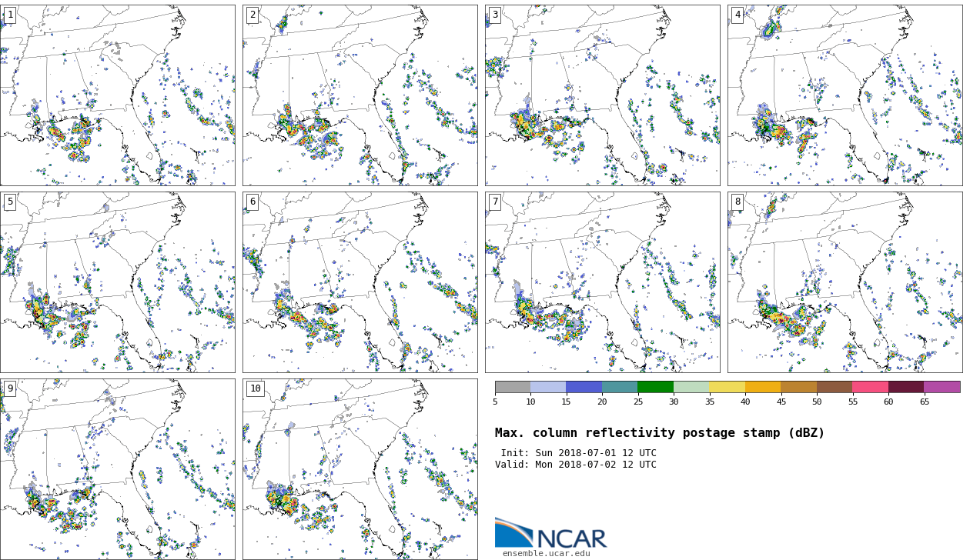This screenshot has height=560, width=970.
Task: Open ensemble member 1 map panel
Action: (x=118, y=95)
